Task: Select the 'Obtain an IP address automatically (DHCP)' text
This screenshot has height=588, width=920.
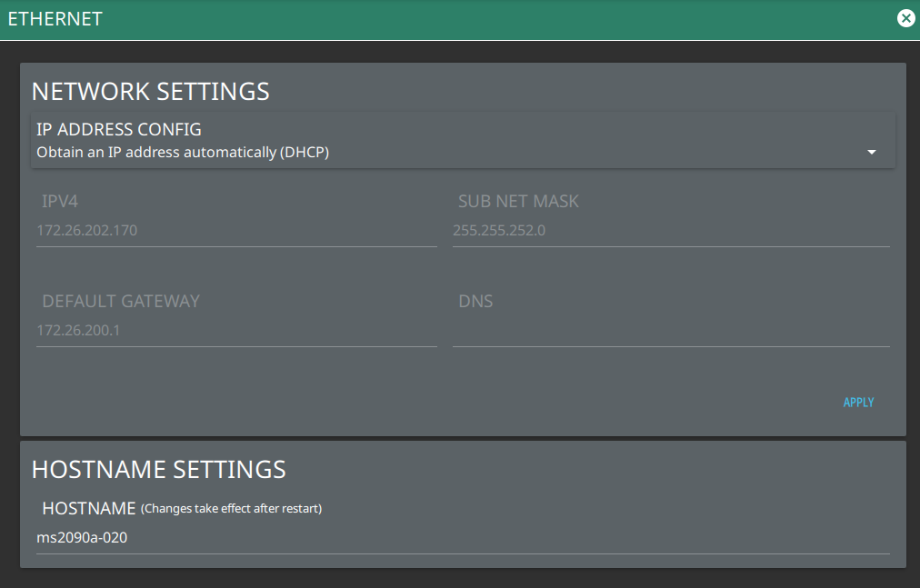Action: click(x=183, y=153)
